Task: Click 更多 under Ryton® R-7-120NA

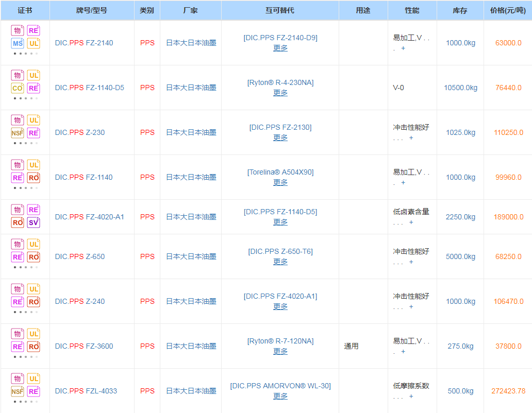Action: 280,352
